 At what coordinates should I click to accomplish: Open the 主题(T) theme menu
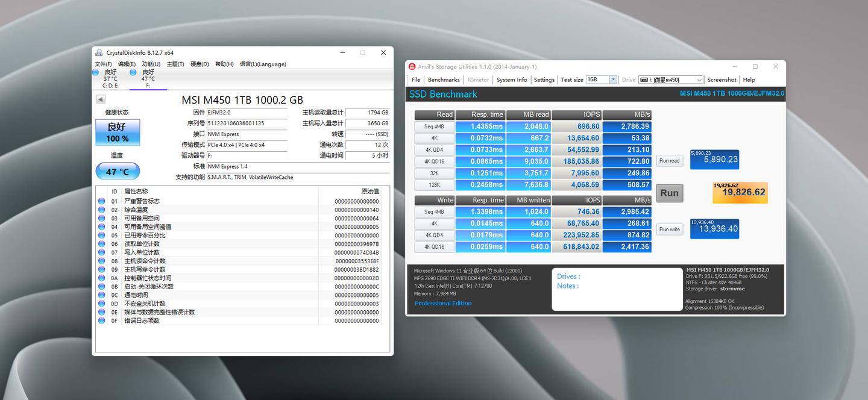175,64
